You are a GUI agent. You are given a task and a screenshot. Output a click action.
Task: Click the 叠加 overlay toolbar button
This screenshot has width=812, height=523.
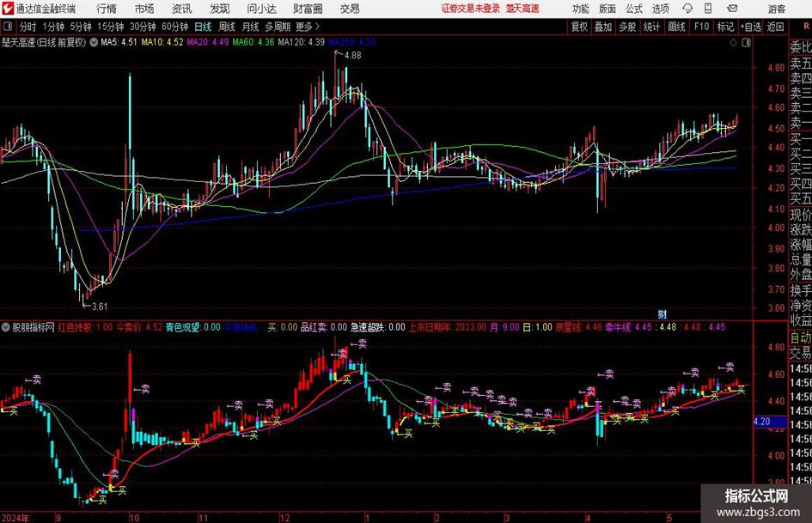point(603,27)
